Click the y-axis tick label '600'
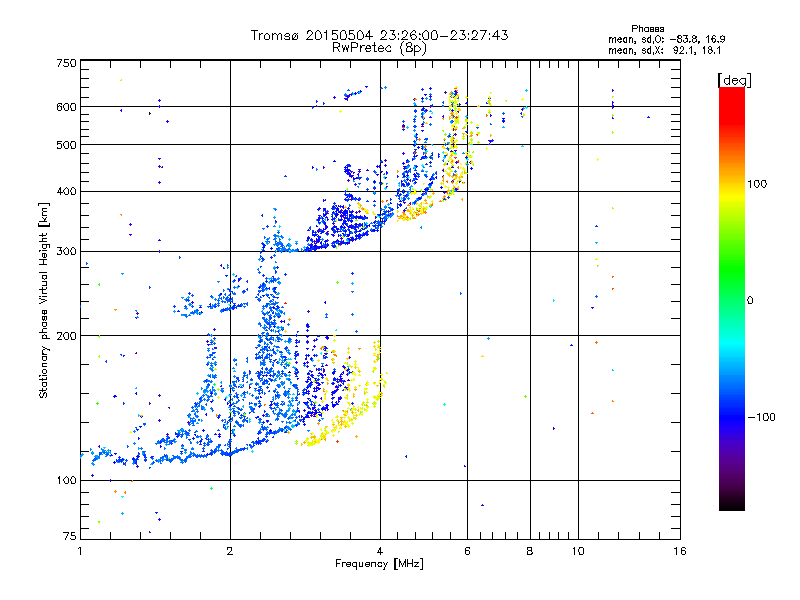This screenshot has width=800, height=600. coord(66,107)
